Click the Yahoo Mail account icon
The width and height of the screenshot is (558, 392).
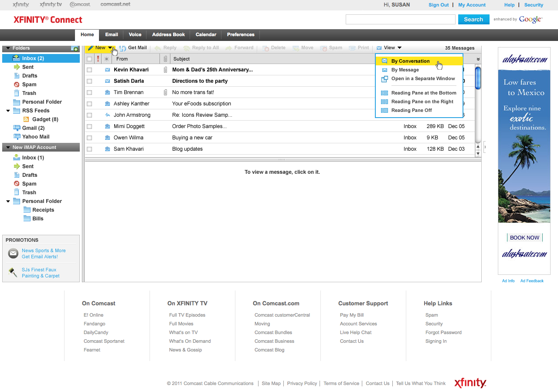pos(17,137)
